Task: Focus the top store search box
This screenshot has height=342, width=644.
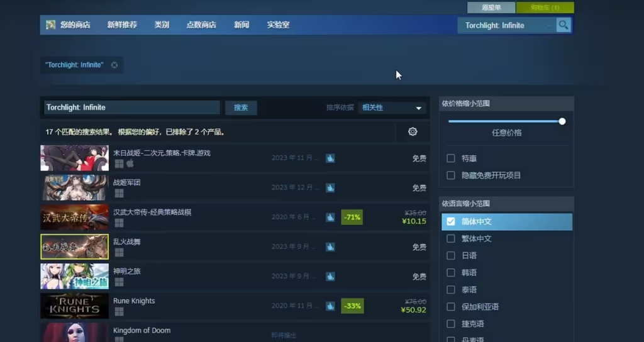Action: click(x=507, y=25)
